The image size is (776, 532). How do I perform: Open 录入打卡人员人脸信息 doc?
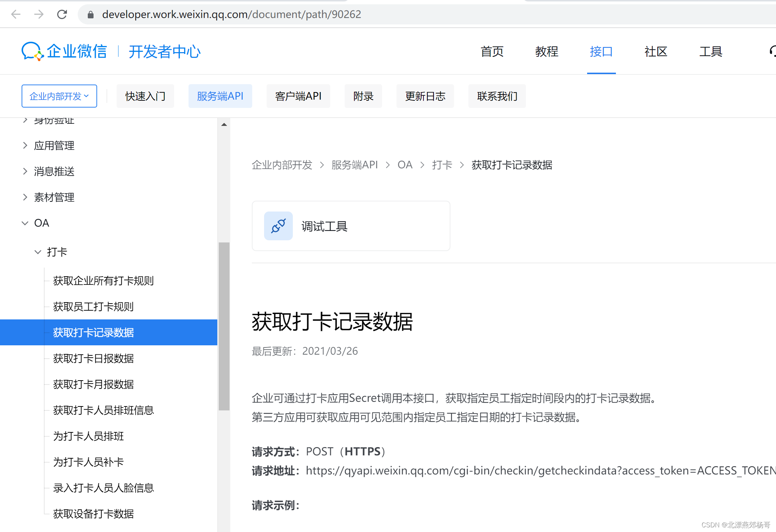coord(103,488)
